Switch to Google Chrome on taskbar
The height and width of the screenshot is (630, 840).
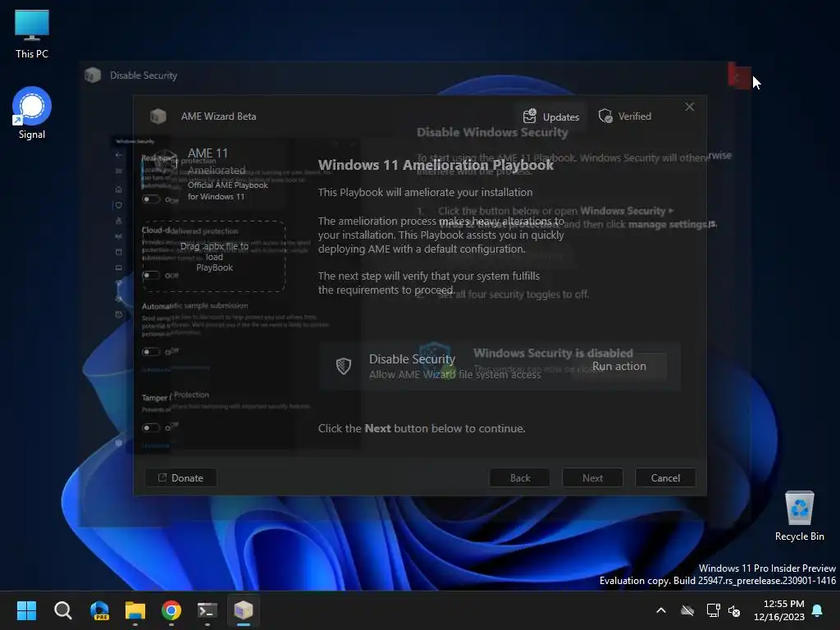(x=171, y=610)
